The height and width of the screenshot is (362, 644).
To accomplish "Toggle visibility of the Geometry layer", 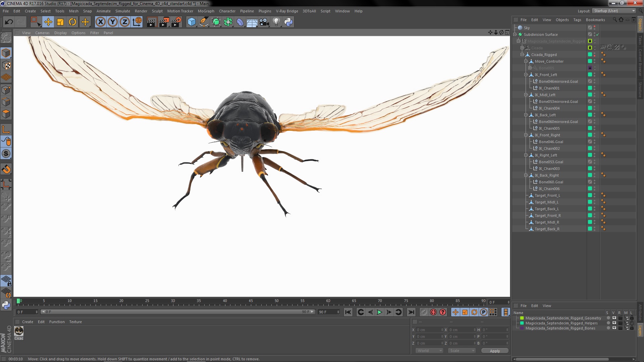I will tap(614, 318).
